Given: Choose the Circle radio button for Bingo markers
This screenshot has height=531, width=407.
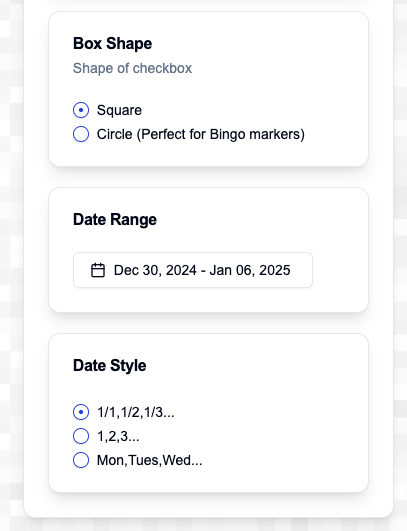Looking at the screenshot, I should pos(81,134).
